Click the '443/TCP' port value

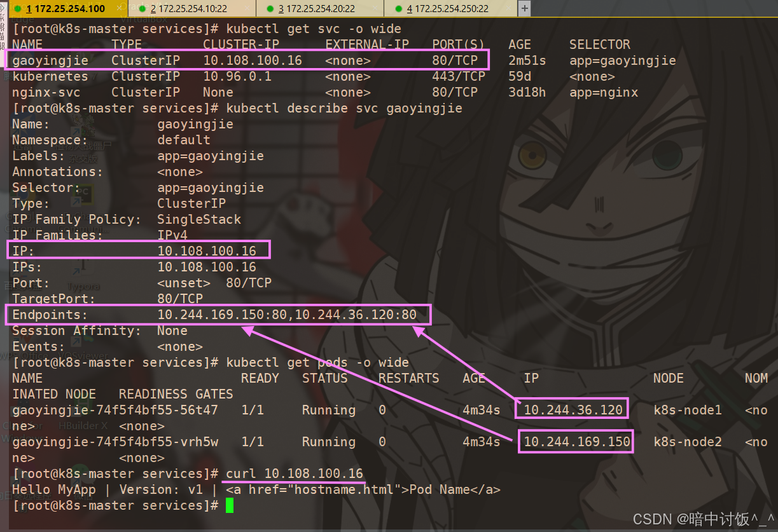click(x=459, y=76)
